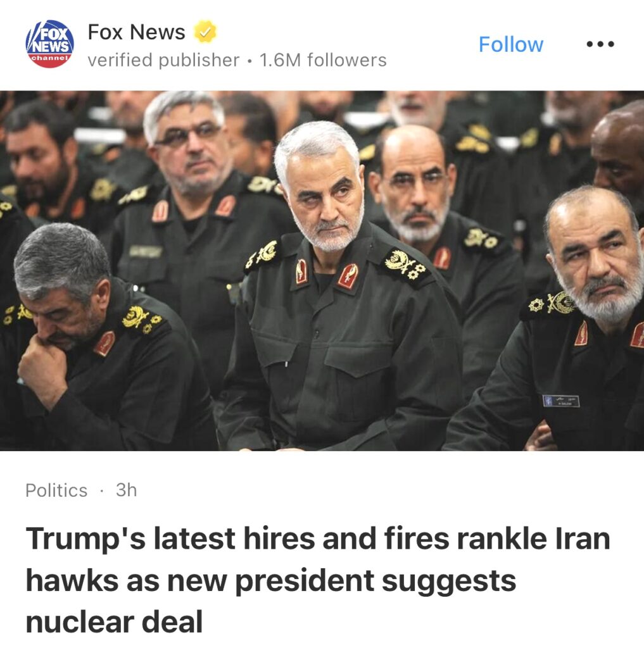Select the 'verified publisher' label
The image size is (644, 648).
(x=163, y=60)
